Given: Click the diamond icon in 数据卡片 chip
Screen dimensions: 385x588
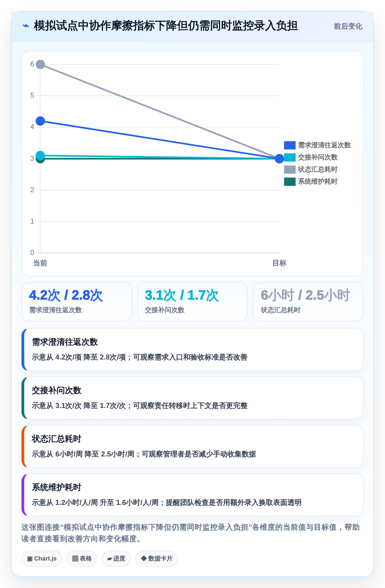Looking at the screenshot, I should tap(144, 558).
